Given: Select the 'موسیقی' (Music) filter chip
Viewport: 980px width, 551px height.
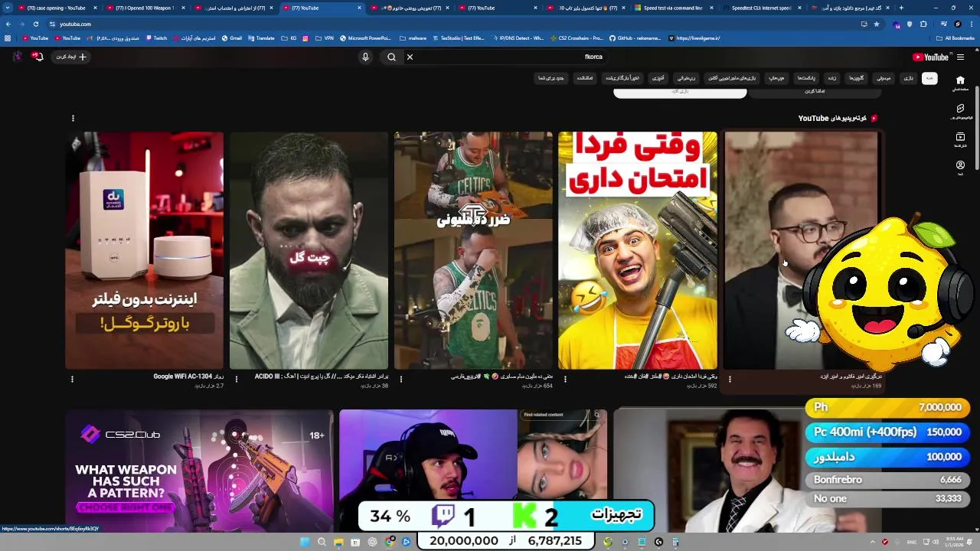Looking at the screenshot, I should pos(884,78).
